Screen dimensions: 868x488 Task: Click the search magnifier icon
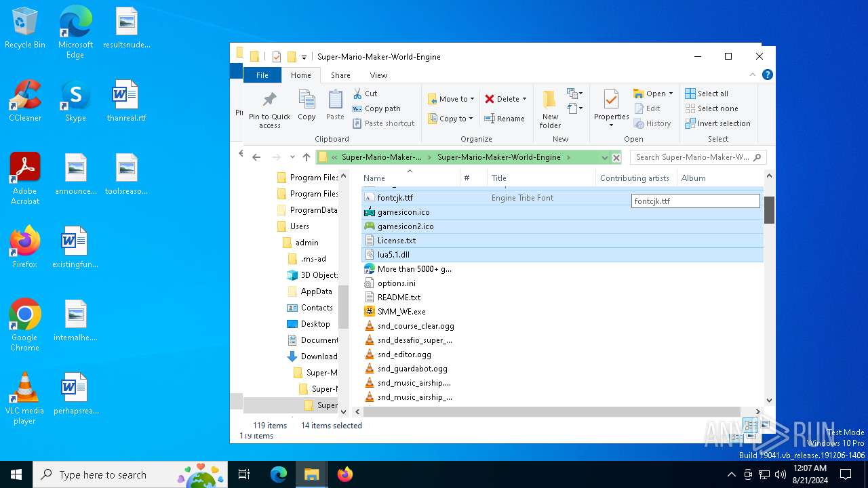point(757,157)
